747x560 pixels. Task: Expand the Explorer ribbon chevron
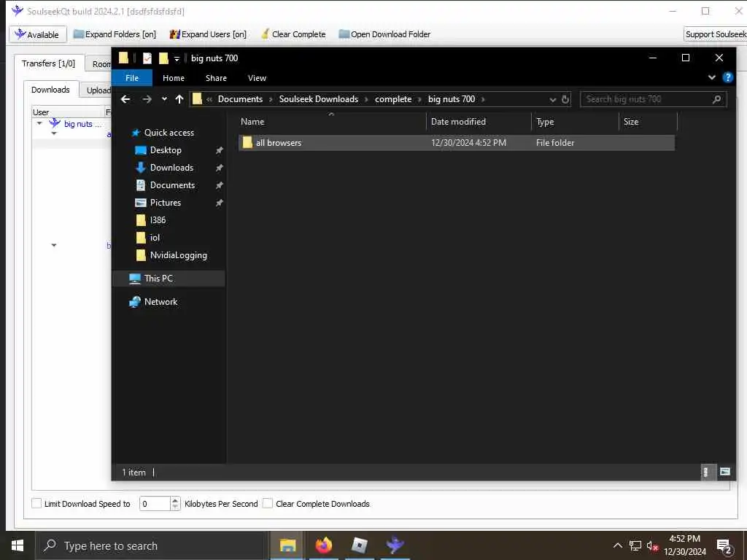[712, 77]
